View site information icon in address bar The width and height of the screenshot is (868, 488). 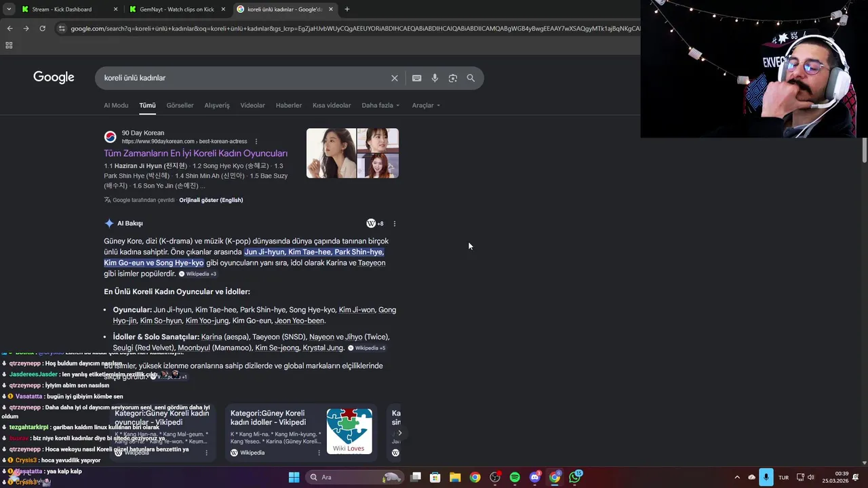tap(62, 28)
